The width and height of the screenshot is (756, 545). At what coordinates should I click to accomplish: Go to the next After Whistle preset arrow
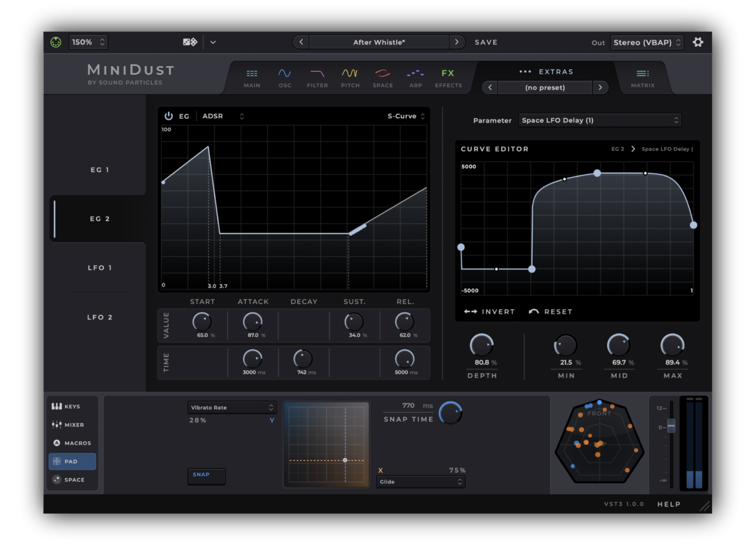[x=457, y=42]
